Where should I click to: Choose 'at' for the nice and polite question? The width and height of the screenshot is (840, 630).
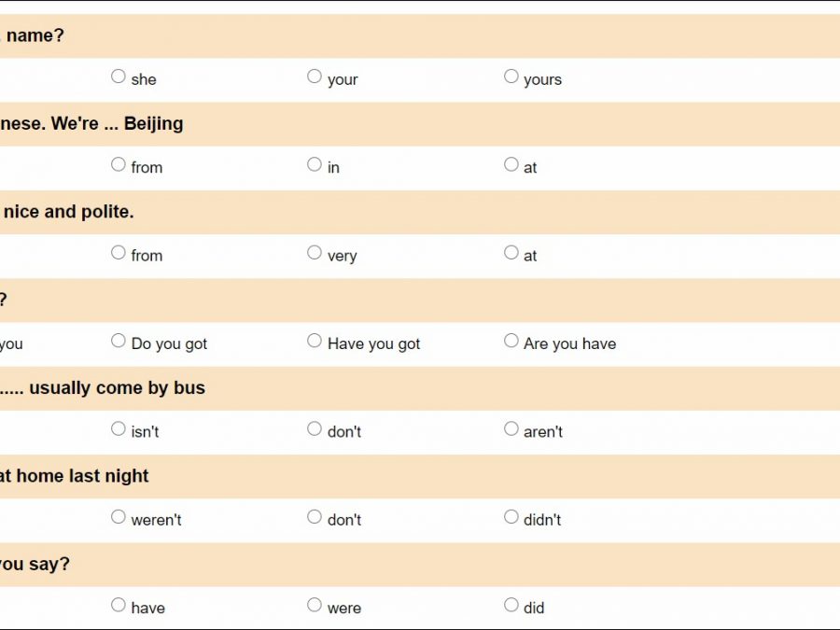point(511,252)
